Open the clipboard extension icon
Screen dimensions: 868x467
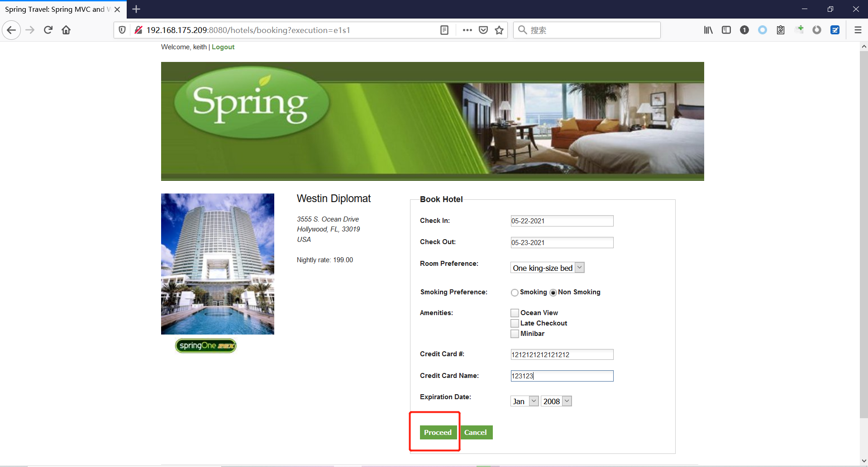781,30
